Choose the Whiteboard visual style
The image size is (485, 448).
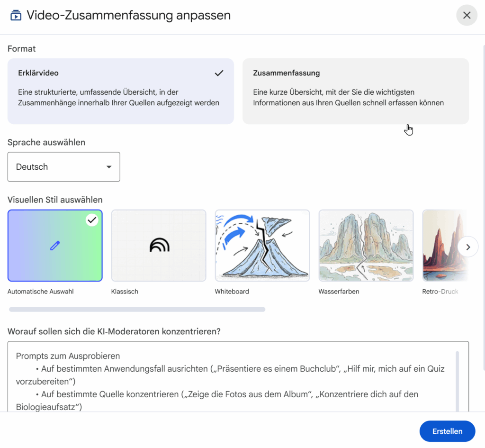coord(262,246)
